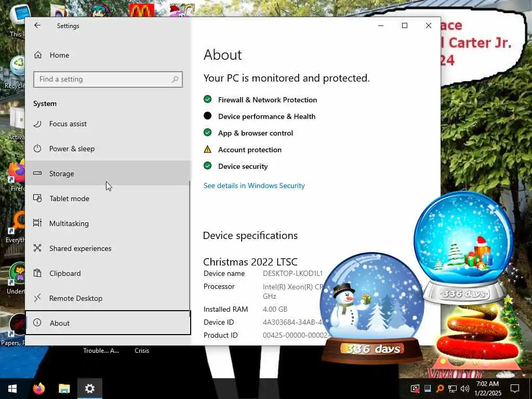Open See details in Windows Security link
This screenshot has width=532, height=399.
(254, 185)
